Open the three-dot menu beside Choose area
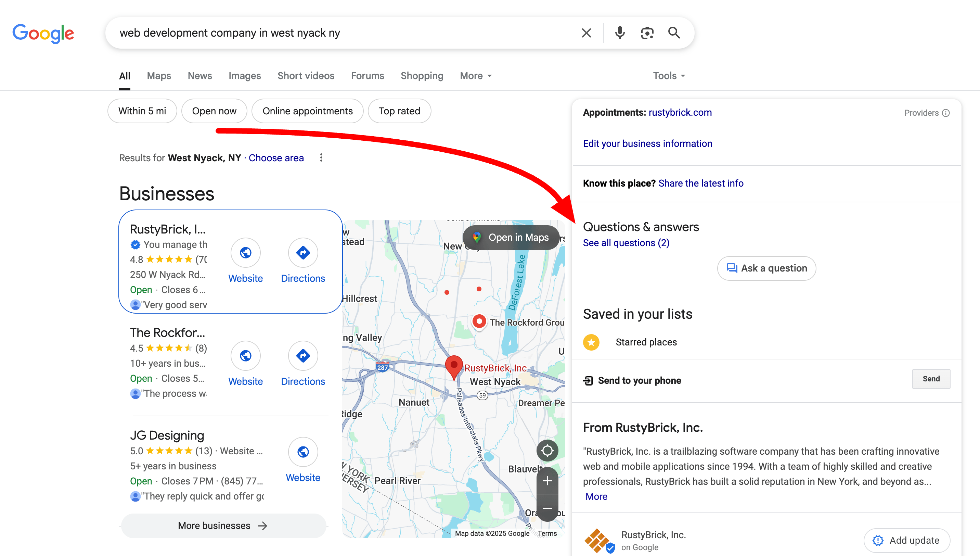 321,158
